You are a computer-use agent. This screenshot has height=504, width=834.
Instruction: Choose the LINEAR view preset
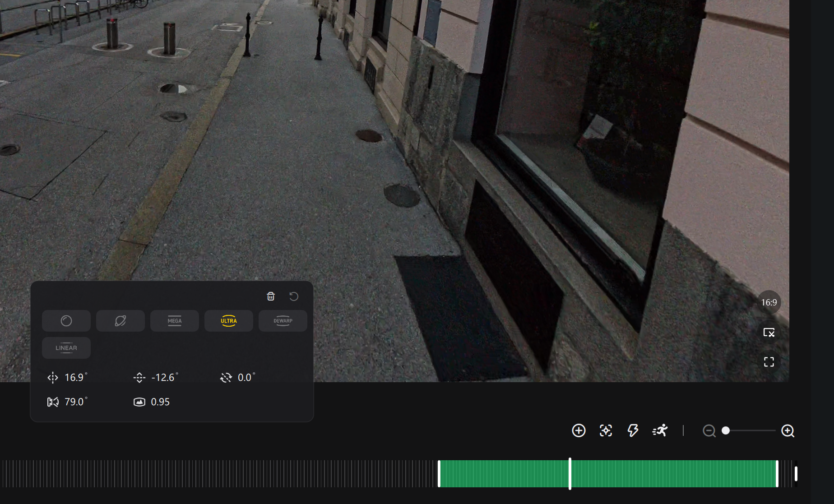pyautogui.click(x=66, y=348)
